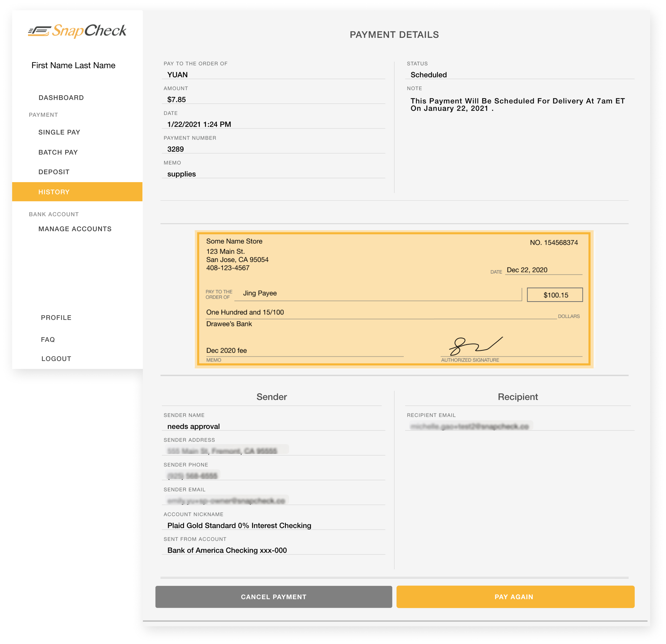Click the check image preview

(x=394, y=299)
